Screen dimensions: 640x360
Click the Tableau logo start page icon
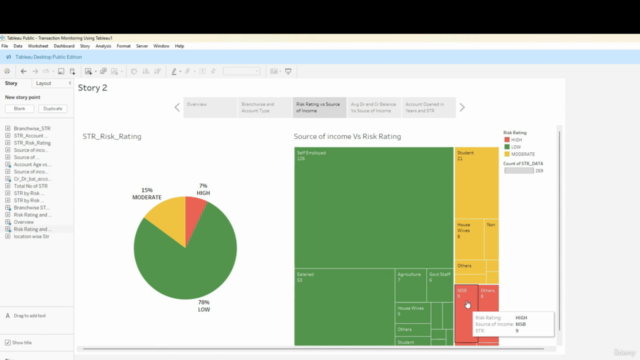7,71
